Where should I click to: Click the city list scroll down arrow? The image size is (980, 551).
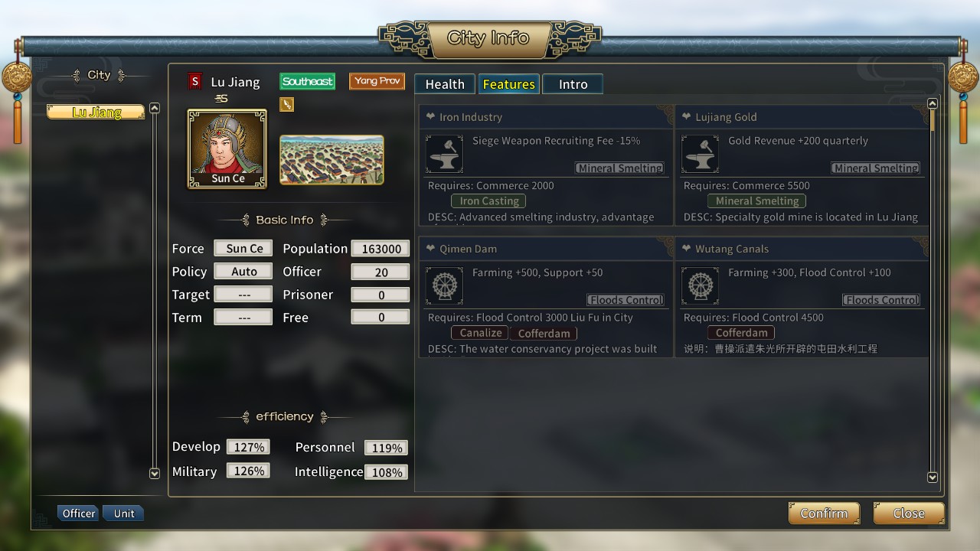click(155, 474)
